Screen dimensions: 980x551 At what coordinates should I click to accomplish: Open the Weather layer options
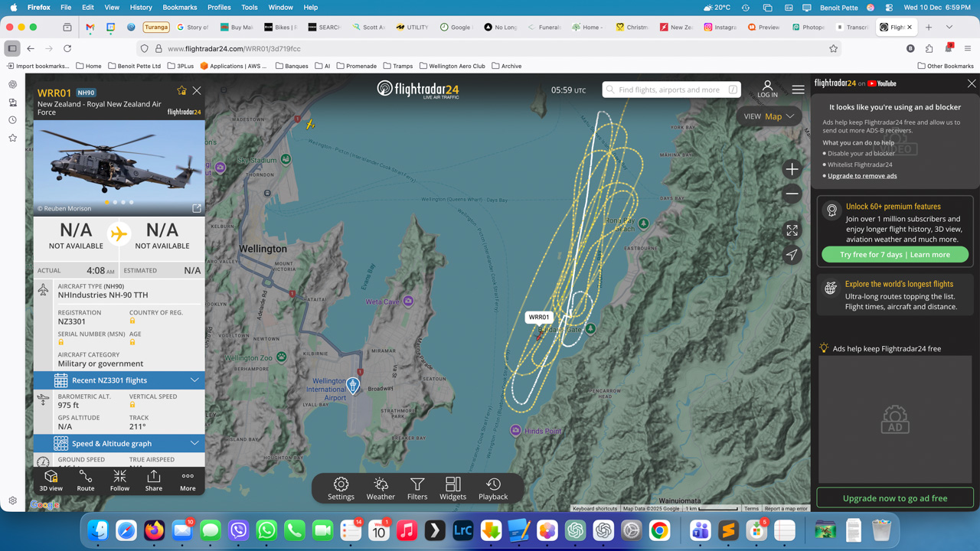[381, 488]
